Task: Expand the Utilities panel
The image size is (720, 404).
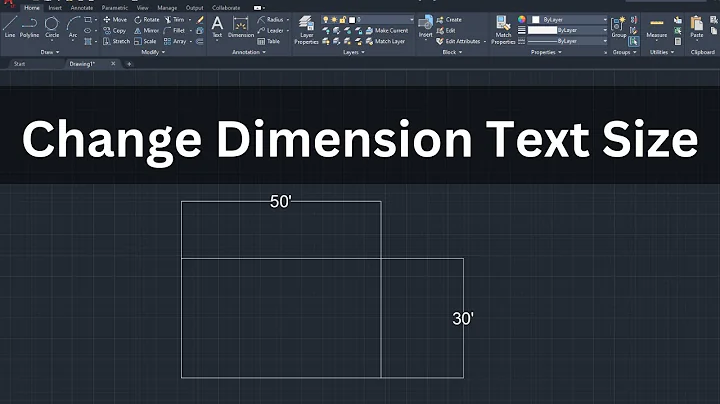Action: point(662,52)
